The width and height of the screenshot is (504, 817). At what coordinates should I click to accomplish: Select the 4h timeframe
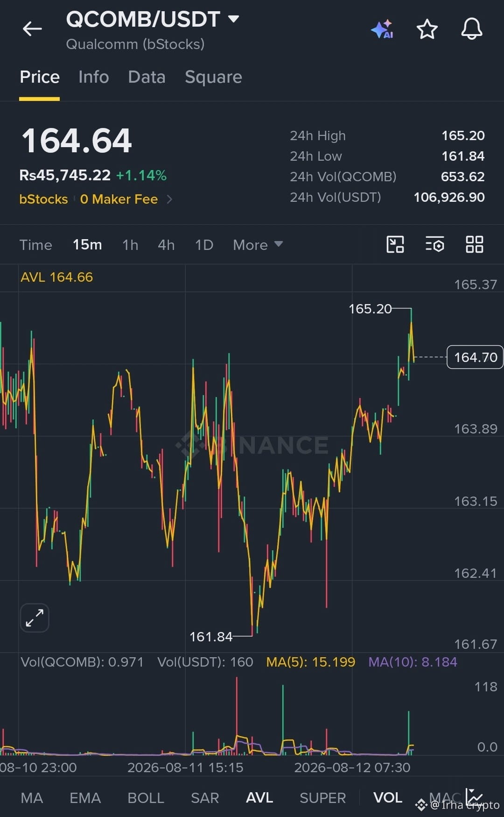coord(166,245)
